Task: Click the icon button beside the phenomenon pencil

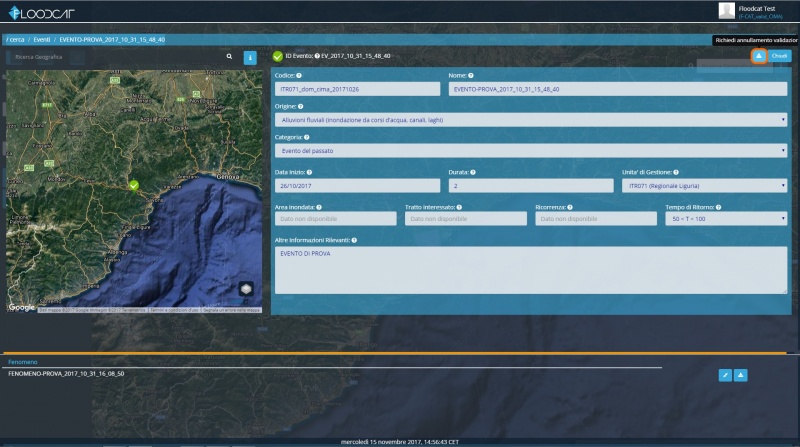Action: click(x=741, y=375)
